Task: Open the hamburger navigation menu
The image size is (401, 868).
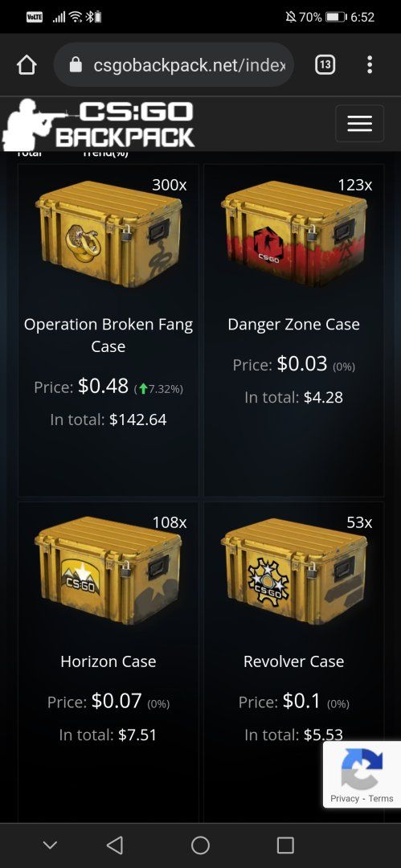Action: (x=359, y=123)
